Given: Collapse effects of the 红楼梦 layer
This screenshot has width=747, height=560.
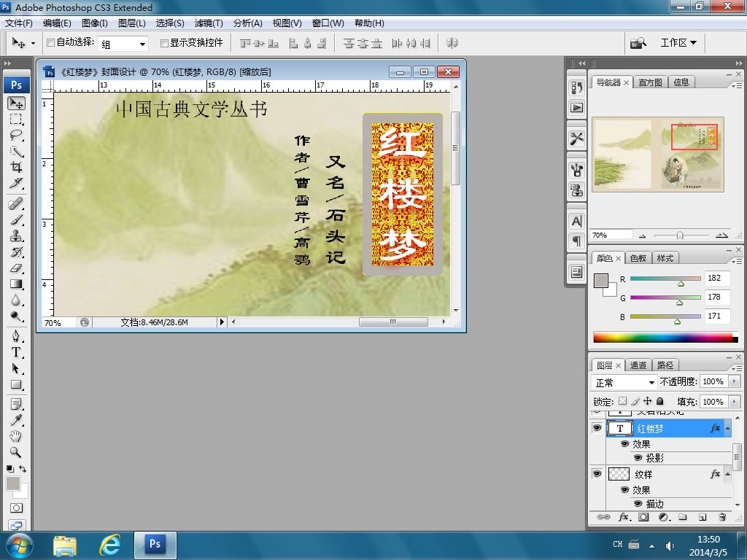Looking at the screenshot, I should pos(728,429).
